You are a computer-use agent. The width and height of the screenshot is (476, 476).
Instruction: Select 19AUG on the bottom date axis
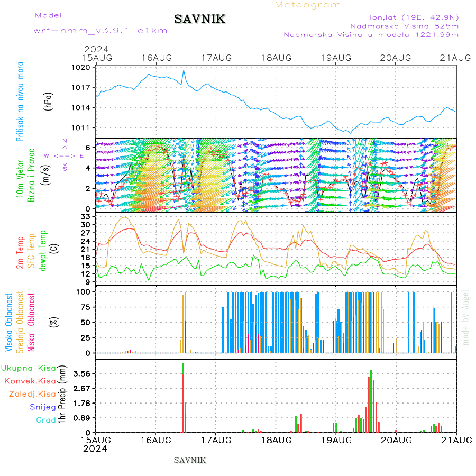point(336,440)
